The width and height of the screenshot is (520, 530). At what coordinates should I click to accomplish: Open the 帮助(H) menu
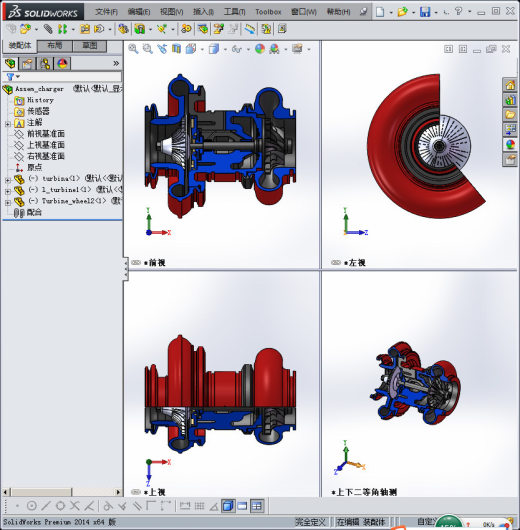point(338,12)
